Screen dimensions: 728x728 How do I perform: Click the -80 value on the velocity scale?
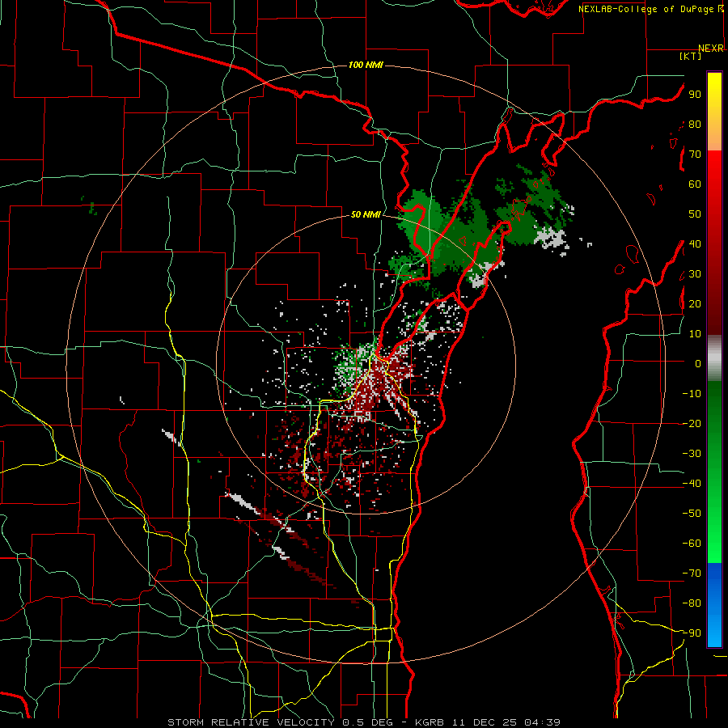click(692, 603)
